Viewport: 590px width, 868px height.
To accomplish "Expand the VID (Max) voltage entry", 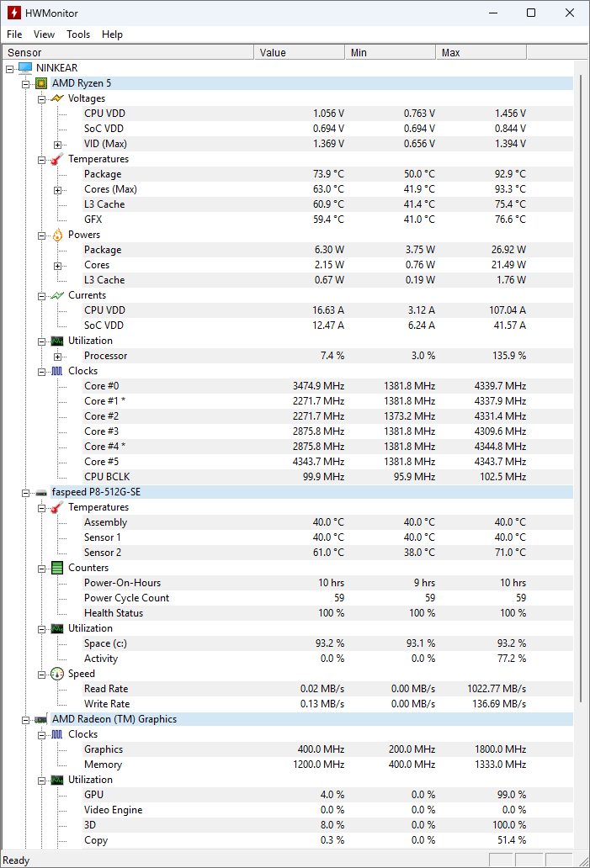I will (x=57, y=144).
